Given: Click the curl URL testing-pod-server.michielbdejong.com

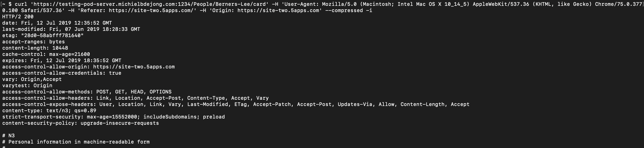Looking at the screenshot, I should pyautogui.click(x=149, y=4).
